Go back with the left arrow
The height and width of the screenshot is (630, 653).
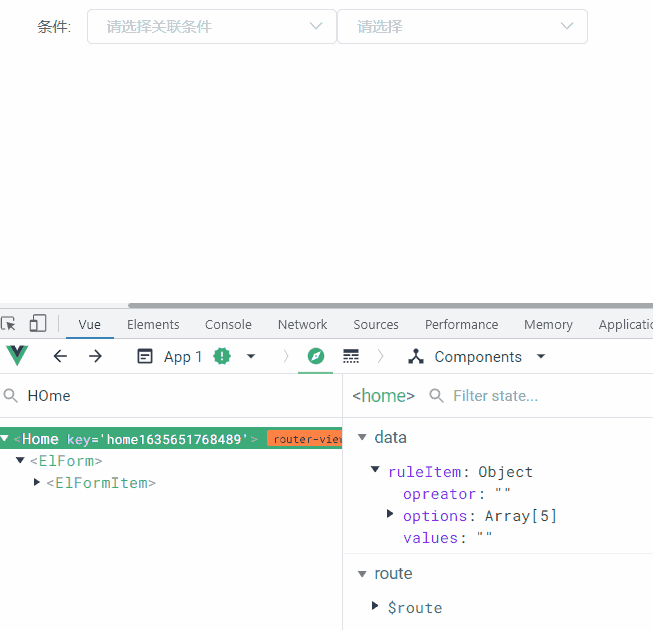[60, 356]
